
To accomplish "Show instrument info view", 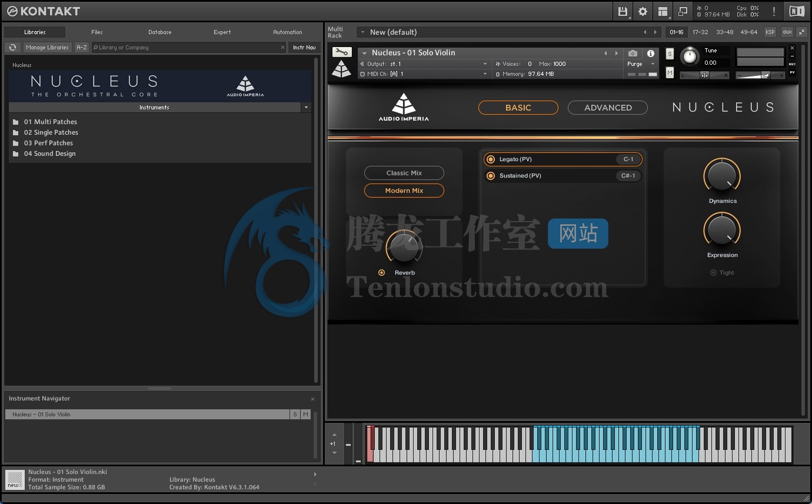I will 651,53.
